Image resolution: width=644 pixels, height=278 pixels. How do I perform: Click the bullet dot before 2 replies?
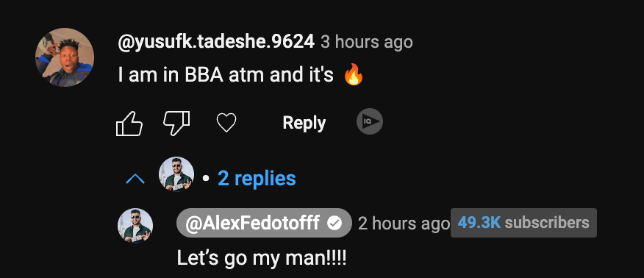point(206,178)
